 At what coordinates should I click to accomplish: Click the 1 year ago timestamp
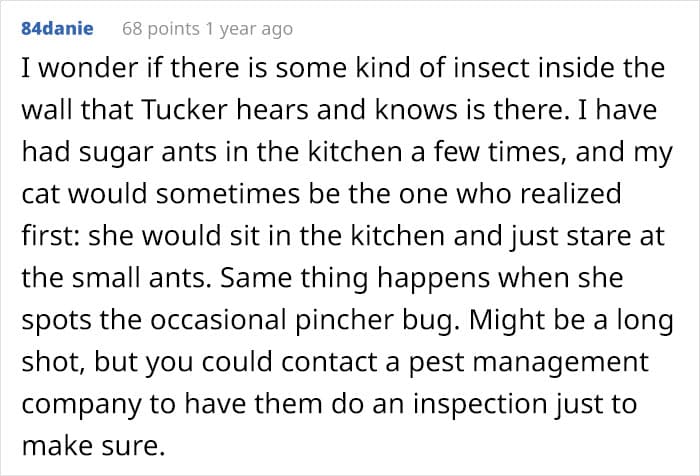pyautogui.click(x=249, y=29)
